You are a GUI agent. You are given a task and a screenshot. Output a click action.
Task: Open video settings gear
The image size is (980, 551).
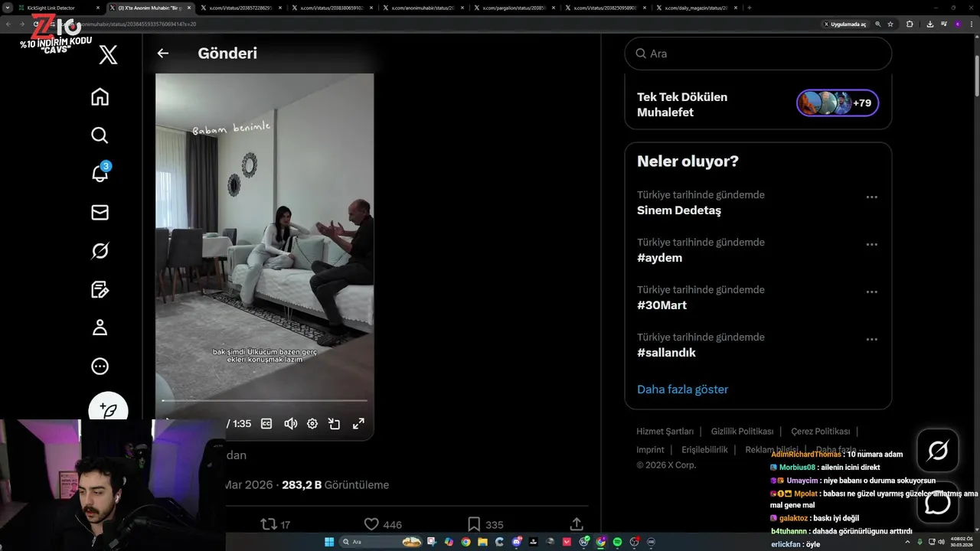[x=312, y=423]
